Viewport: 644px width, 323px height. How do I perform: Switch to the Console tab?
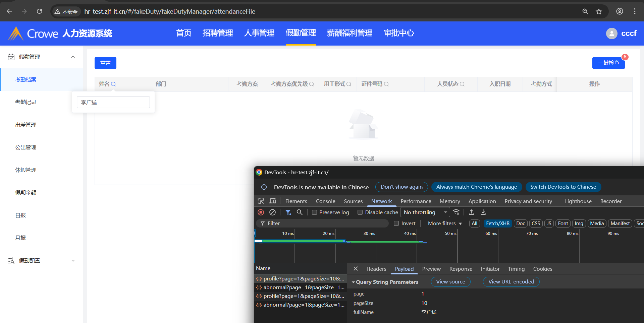(x=325, y=201)
